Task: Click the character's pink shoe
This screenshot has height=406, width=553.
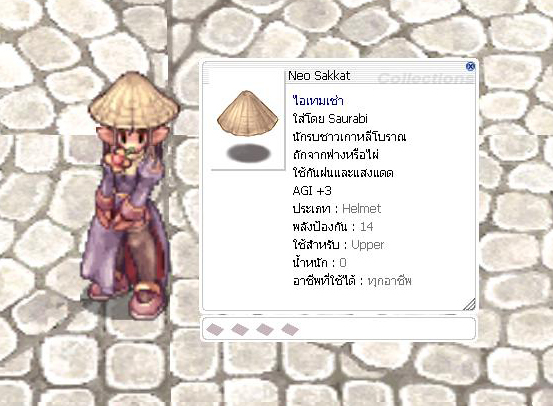Action: pyautogui.click(x=145, y=299)
